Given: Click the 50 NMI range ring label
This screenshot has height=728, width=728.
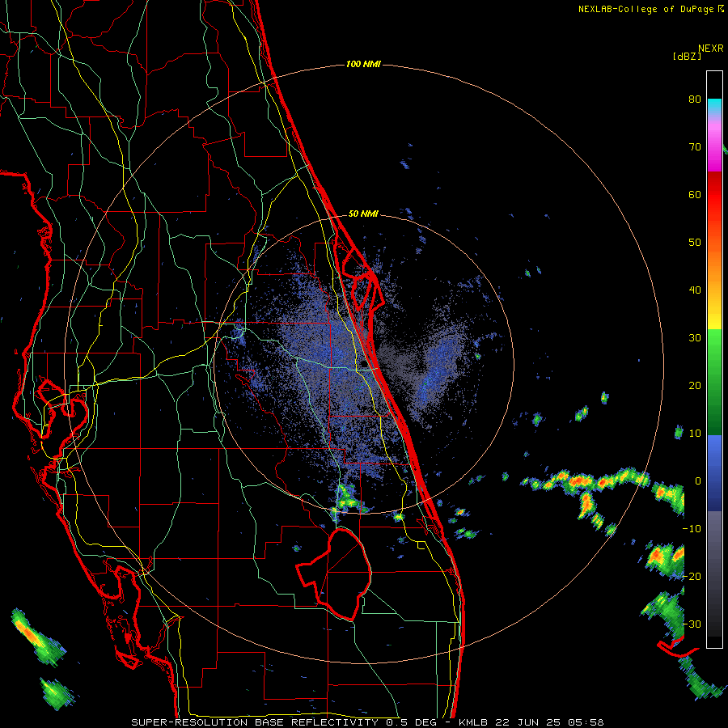Looking at the screenshot, I should (363, 214).
